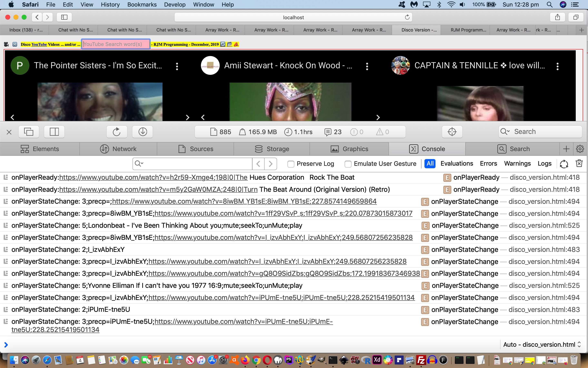Click the download web archive icon
Image resolution: width=588 pixels, height=368 pixels.
143,132
